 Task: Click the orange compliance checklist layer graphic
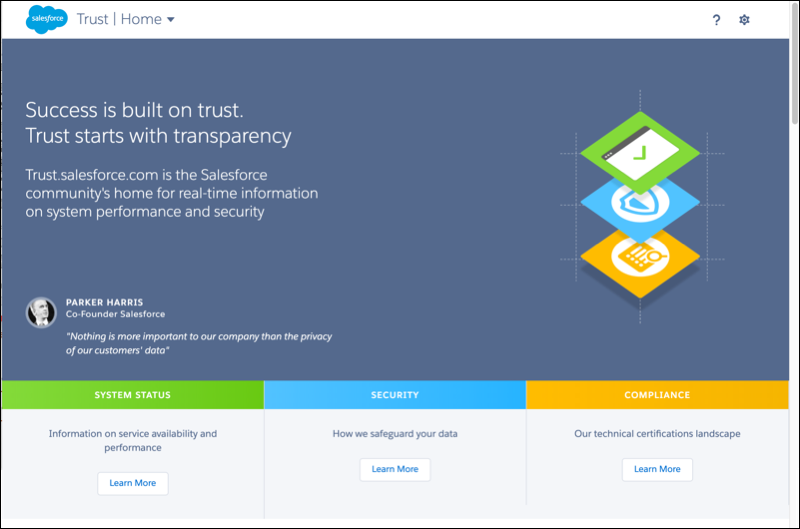click(640, 260)
